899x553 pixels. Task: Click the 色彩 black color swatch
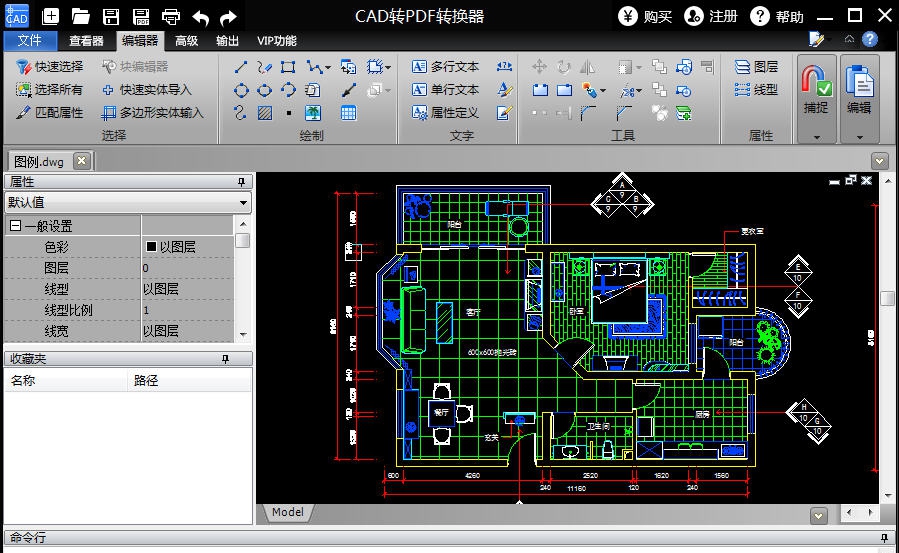pos(152,247)
